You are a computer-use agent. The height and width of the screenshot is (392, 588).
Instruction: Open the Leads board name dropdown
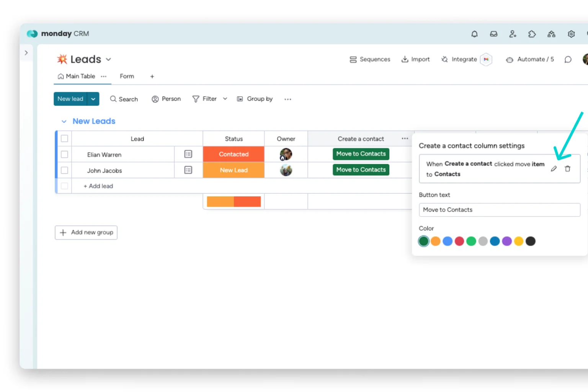(x=108, y=59)
